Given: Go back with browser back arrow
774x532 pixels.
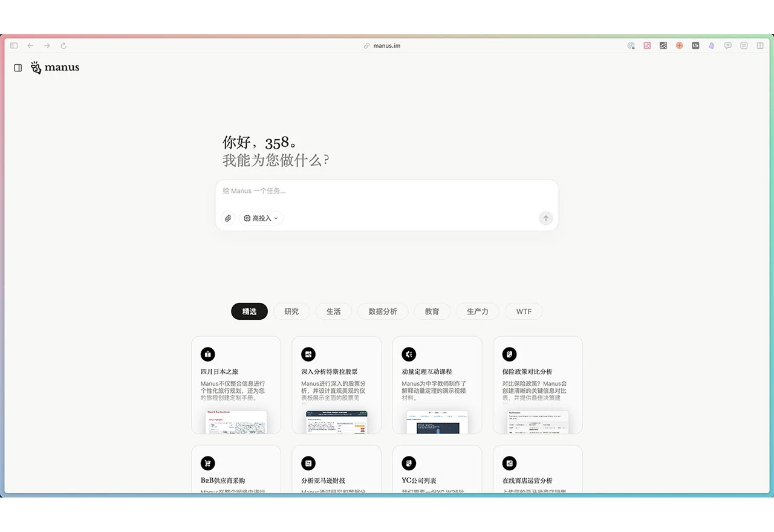Looking at the screenshot, I should [30, 45].
